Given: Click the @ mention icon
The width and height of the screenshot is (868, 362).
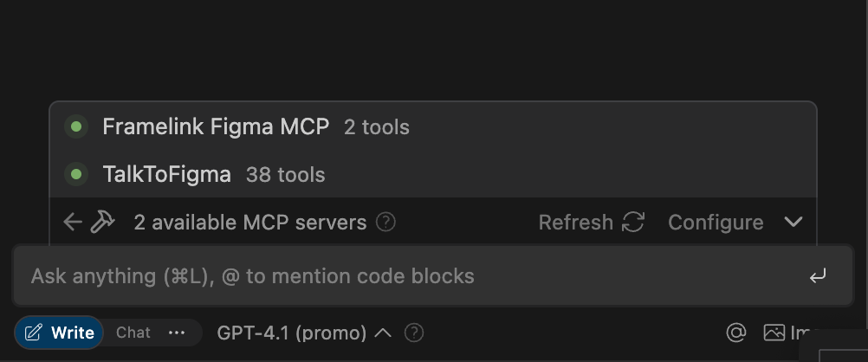Looking at the screenshot, I should coord(735,333).
